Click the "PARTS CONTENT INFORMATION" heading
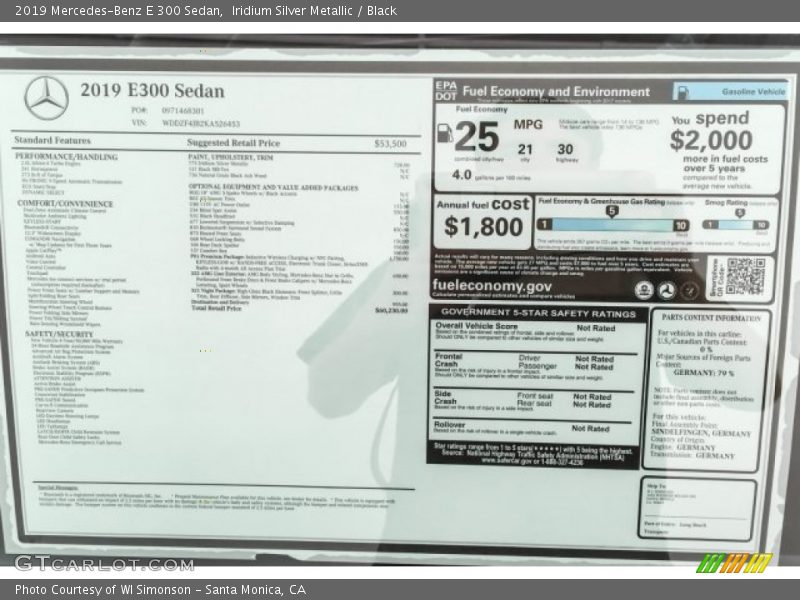Viewport: 800px width, 600px height. 711,318
